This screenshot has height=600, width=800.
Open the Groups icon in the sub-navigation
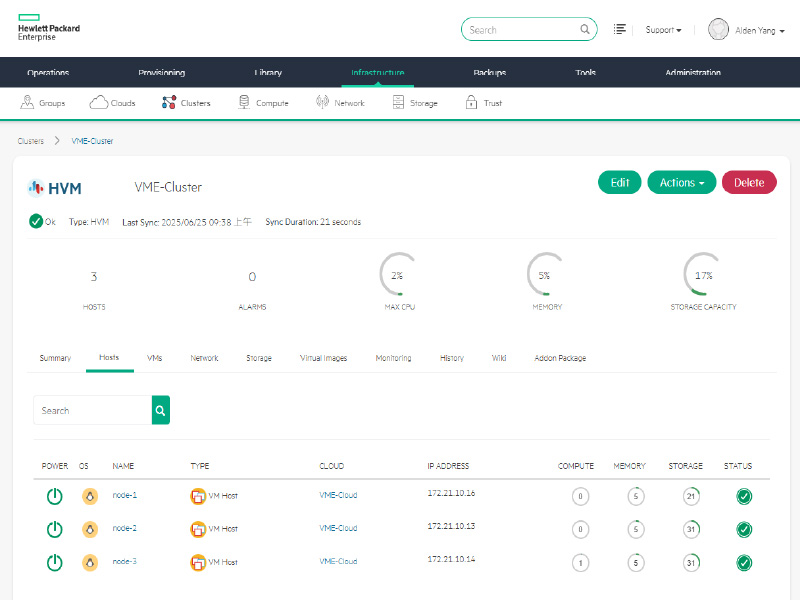[27, 103]
